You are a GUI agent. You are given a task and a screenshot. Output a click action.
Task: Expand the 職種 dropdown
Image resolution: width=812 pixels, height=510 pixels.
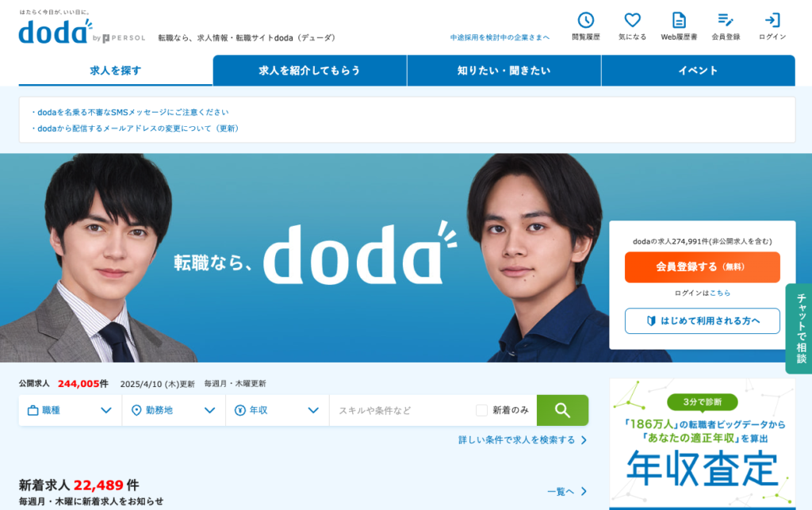(x=71, y=410)
